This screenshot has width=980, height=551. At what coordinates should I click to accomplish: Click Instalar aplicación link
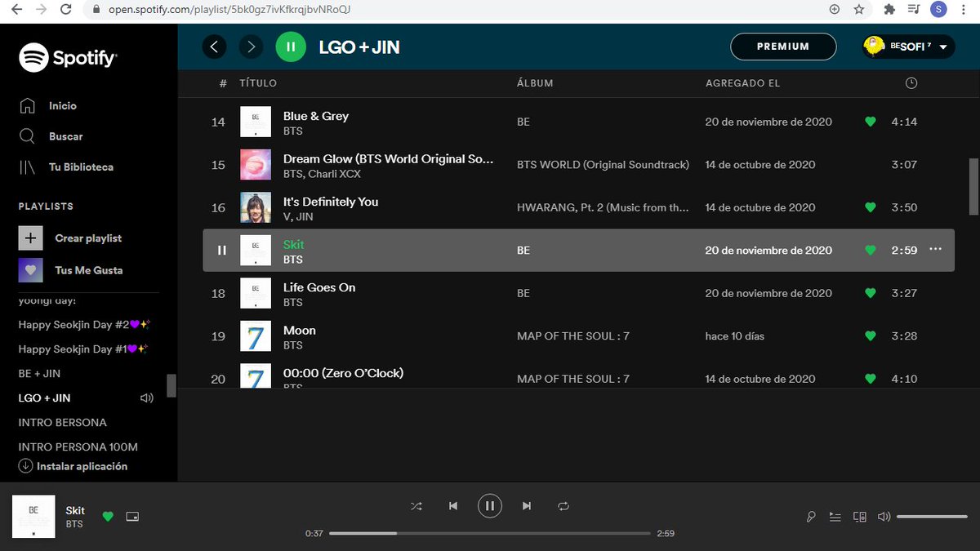pos(73,466)
